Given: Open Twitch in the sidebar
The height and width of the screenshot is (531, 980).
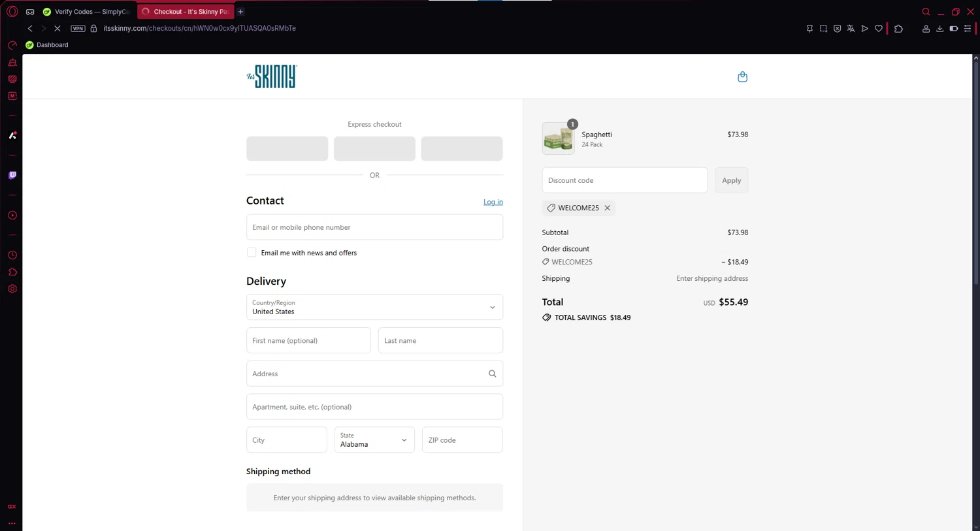Looking at the screenshot, I should tap(12, 175).
